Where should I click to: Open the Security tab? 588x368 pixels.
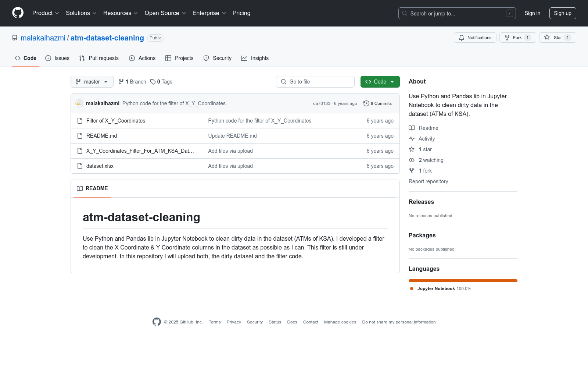coord(218,58)
